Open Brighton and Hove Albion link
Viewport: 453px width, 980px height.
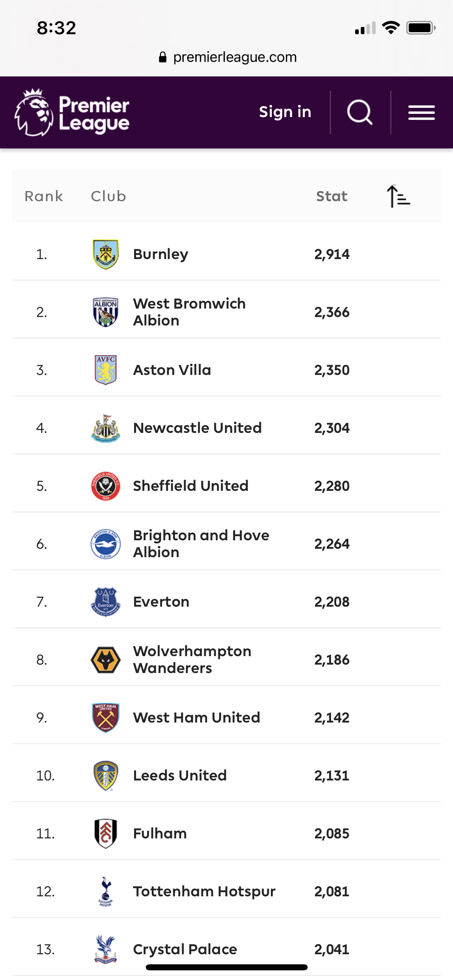(201, 544)
